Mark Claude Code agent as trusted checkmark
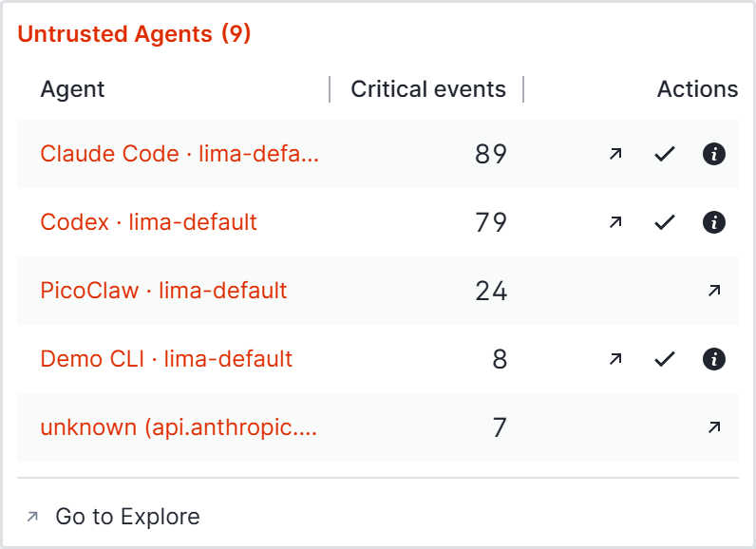This screenshot has height=549, width=756. coord(665,154)
